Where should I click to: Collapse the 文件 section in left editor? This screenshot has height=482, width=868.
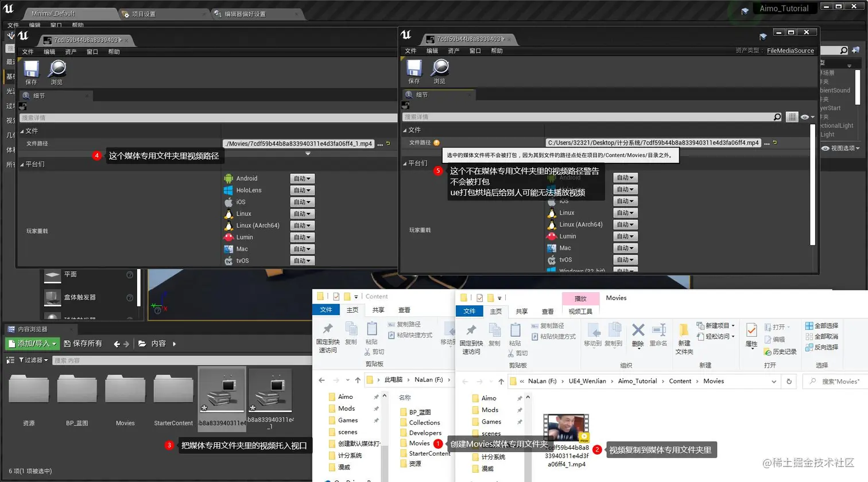[x=22, y=131]
